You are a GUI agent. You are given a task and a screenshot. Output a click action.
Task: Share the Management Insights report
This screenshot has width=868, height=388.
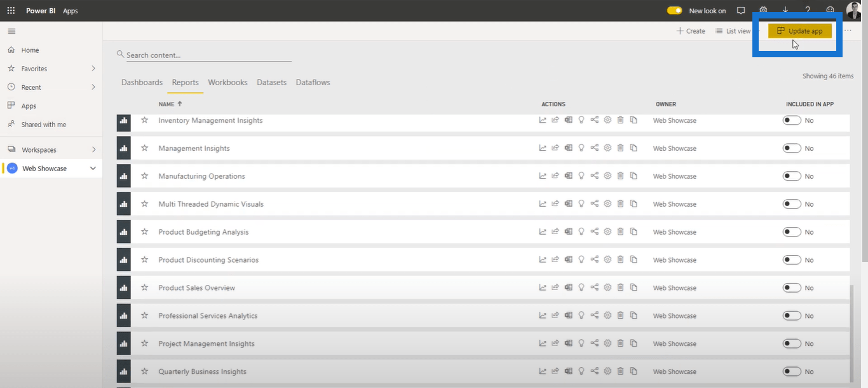[x=555, y=148]
